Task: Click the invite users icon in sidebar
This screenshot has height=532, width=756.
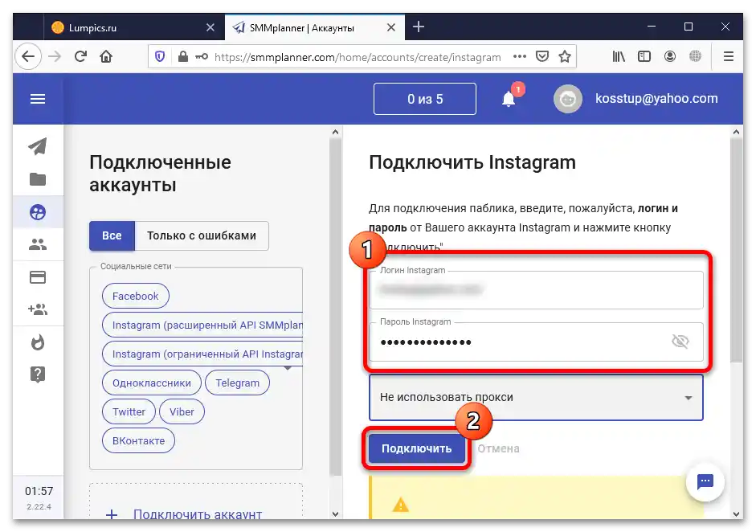Action: [38, 309]
